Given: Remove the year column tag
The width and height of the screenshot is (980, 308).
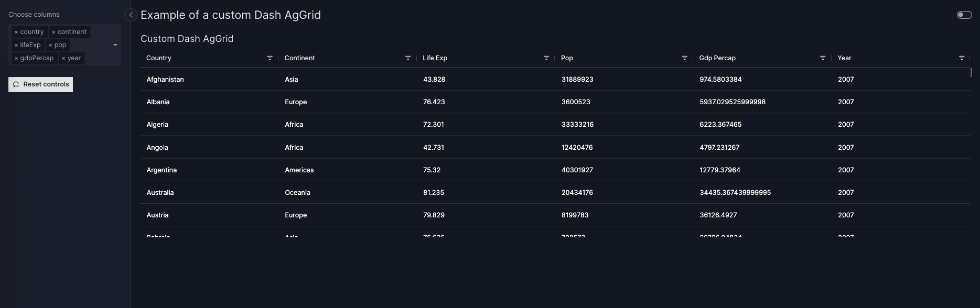Looking at the screenshot, I should [x=63, y=58].
